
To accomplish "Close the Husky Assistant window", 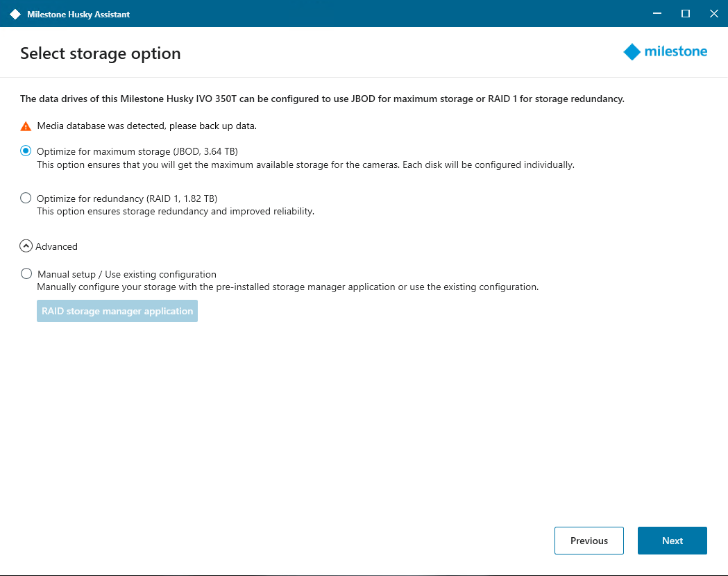I will pyautogui.click(x=713, y=14).
